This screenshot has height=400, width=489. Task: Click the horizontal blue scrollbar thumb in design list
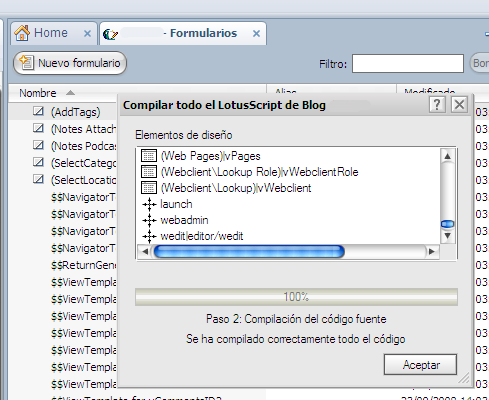pyautogui.click(x=249, y=252)
